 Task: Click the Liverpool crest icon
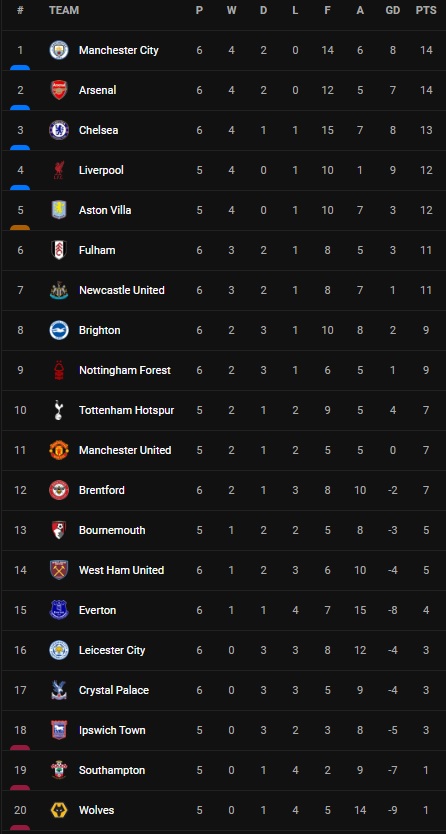pos(59,170)
